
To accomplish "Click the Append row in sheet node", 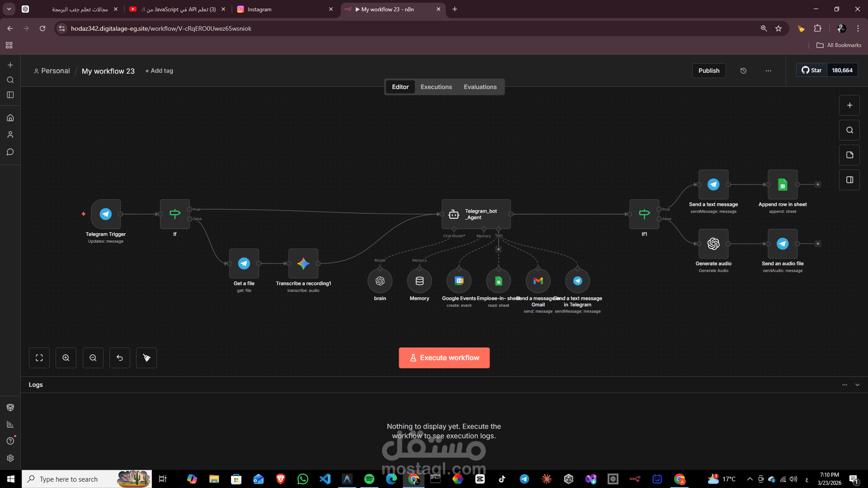I will tap(783, 184).
